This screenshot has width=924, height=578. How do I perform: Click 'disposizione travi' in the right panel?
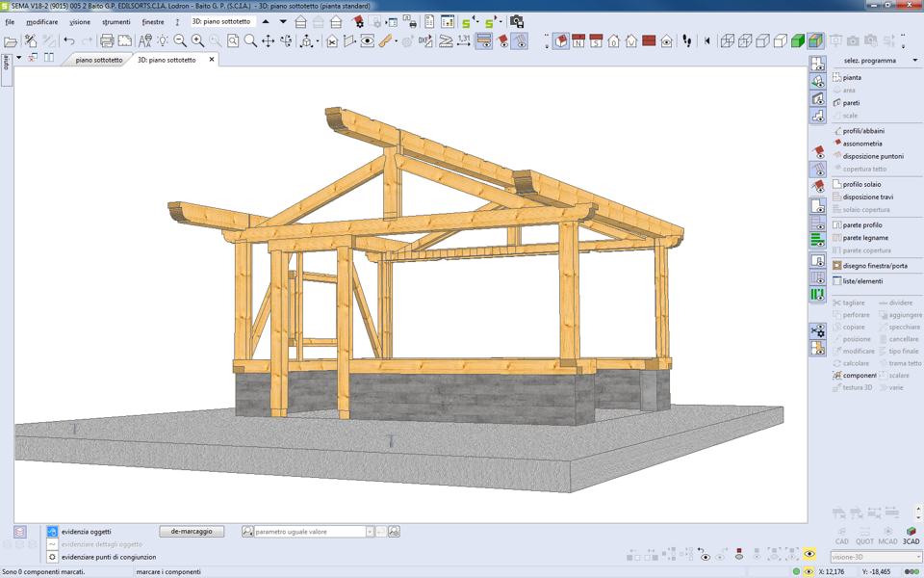click(x=867, y=197)
